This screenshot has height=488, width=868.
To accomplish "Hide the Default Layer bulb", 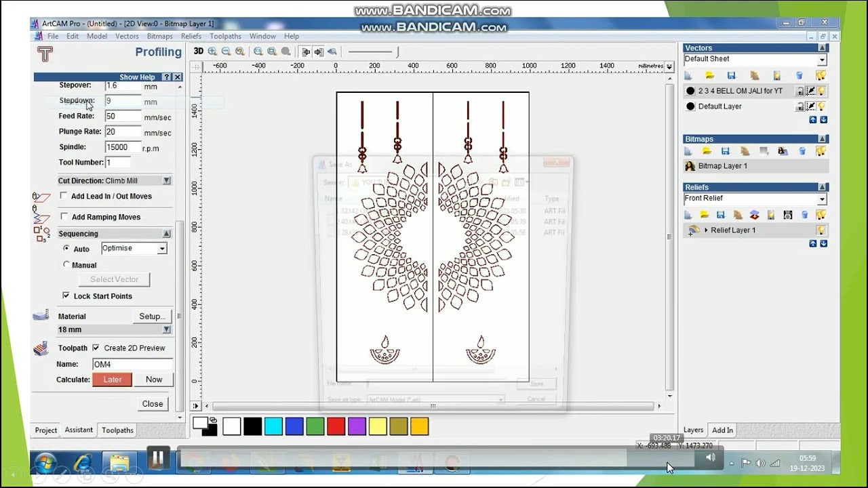I will click(821, 106).
